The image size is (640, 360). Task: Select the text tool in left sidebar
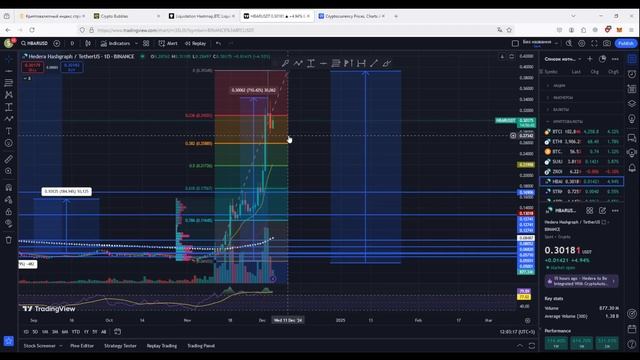9,131
